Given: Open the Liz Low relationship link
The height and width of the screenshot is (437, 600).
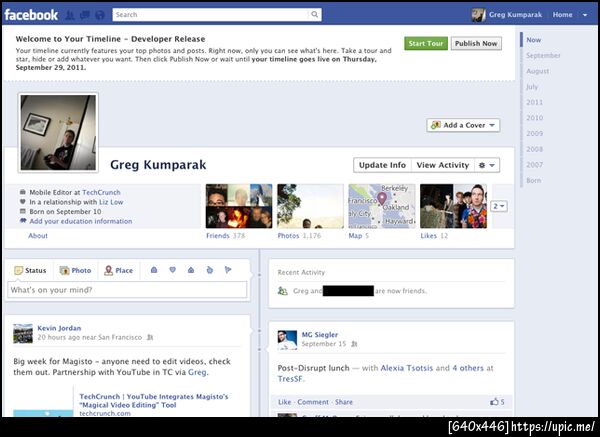Looking at the screenshot, I should pyautogui.click(x=111, y=202).
